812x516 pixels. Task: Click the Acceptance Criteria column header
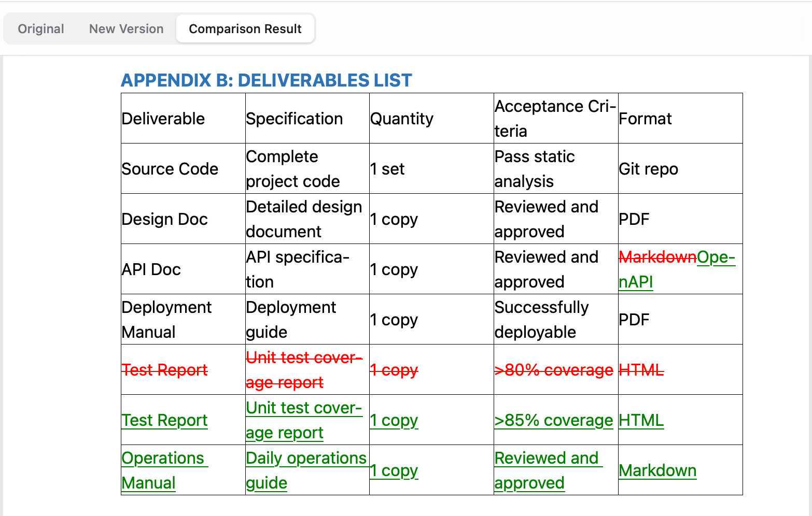[556, 119]
